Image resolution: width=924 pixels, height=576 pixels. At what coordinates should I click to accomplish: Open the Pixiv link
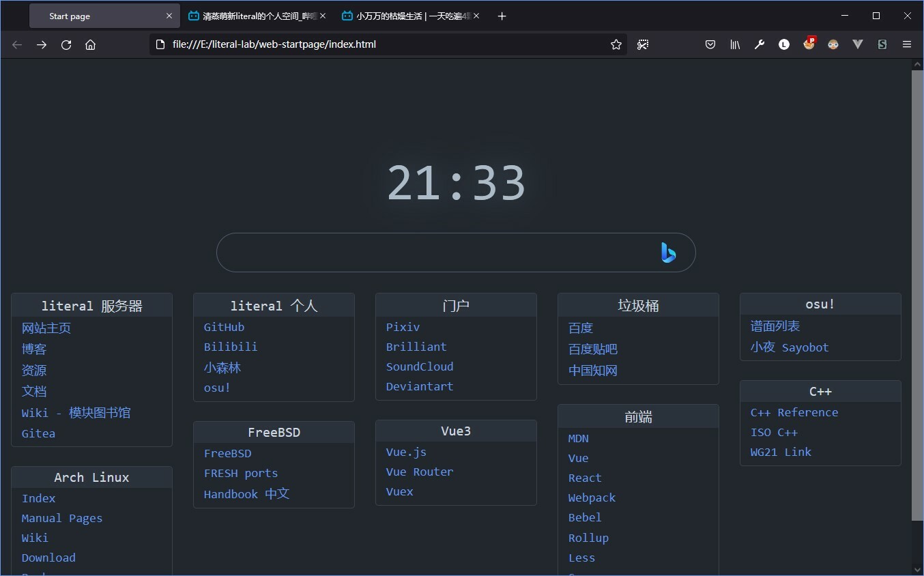(x=403, y=327)
